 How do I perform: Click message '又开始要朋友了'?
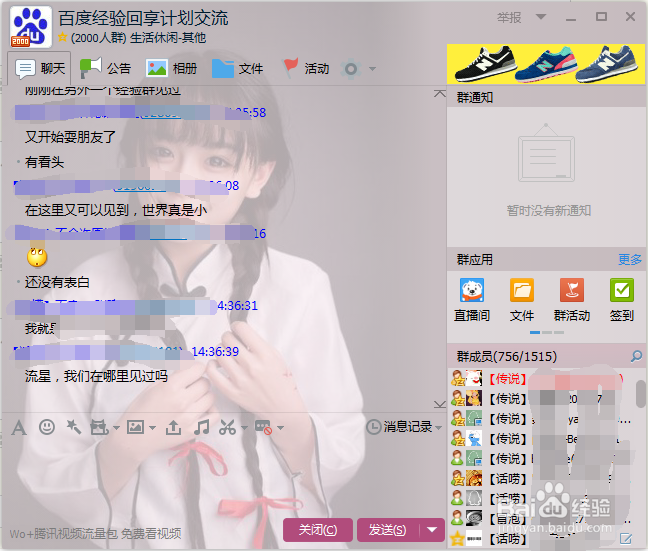[x=70, y=137]
